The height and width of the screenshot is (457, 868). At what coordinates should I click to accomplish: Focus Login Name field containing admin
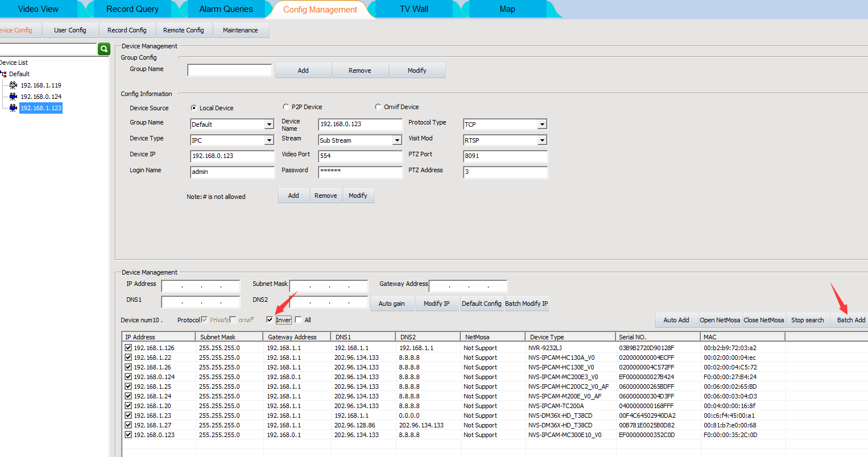232,172
